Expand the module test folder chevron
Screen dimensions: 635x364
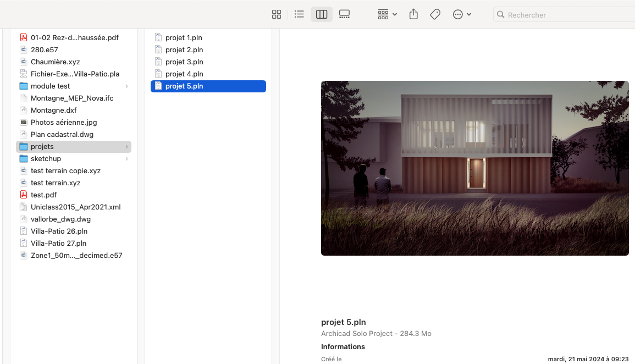[x=127, y=86]
